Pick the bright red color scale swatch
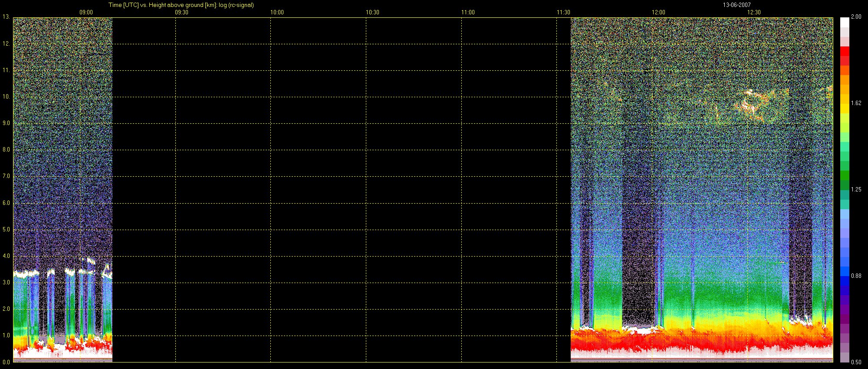Viewport: 868px width, 369px height. pyautogui.click(x=845, y=51)
